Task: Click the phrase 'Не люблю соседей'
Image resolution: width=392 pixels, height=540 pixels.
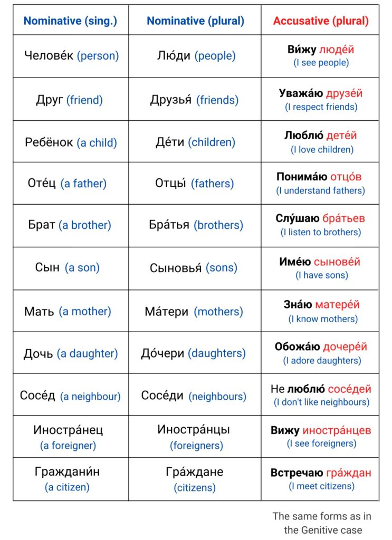Action: 321,389
